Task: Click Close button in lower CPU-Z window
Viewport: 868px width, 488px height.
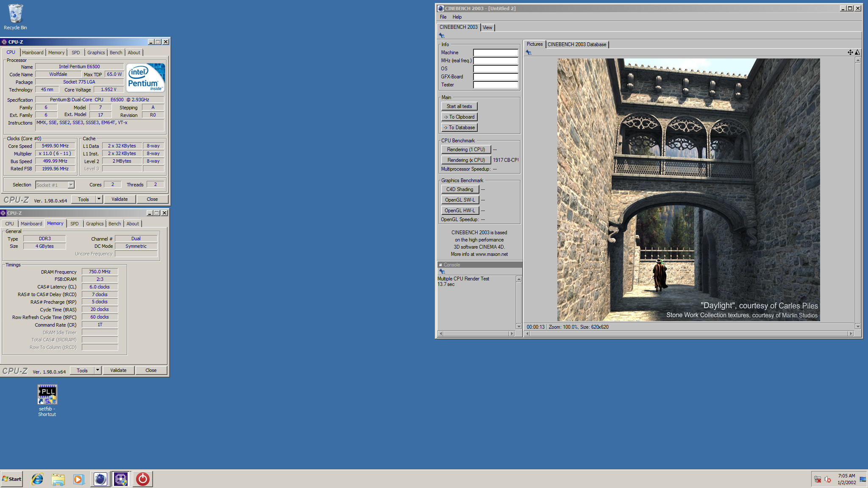Action: [x=151, y=370]
